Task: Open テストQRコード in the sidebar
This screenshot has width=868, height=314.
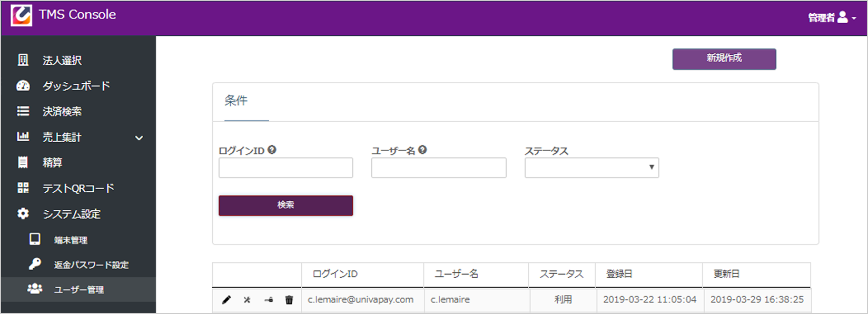Action: click(x=78, y=188)
